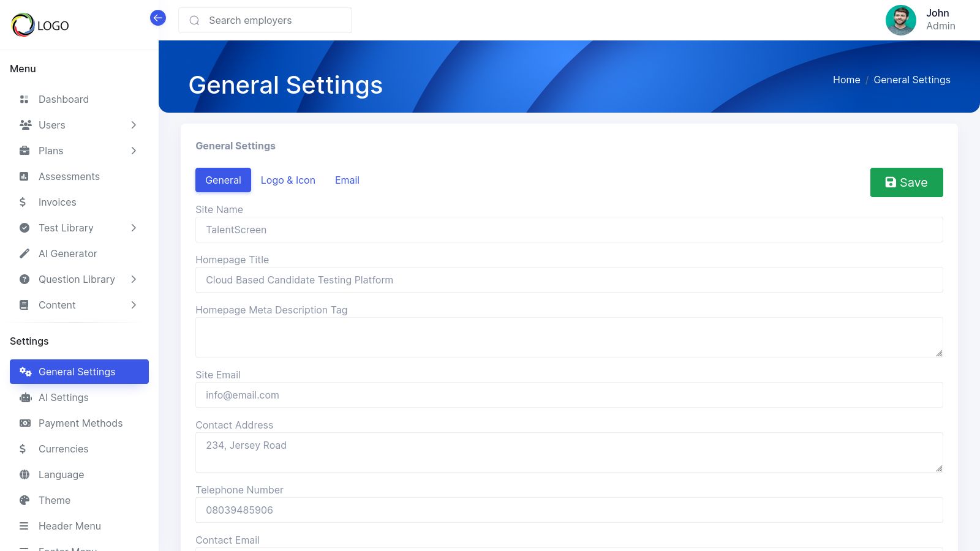Open John's profile avatar

[900, 20]
